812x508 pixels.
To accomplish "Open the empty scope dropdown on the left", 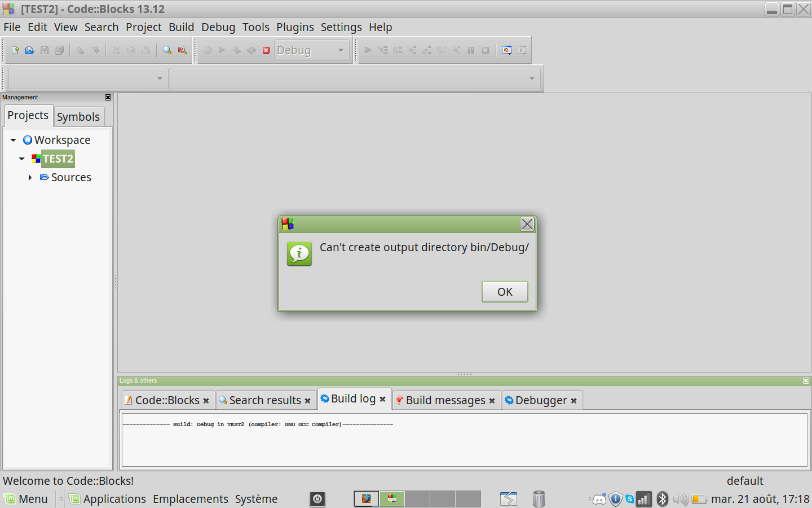I will tap(88, 78).
